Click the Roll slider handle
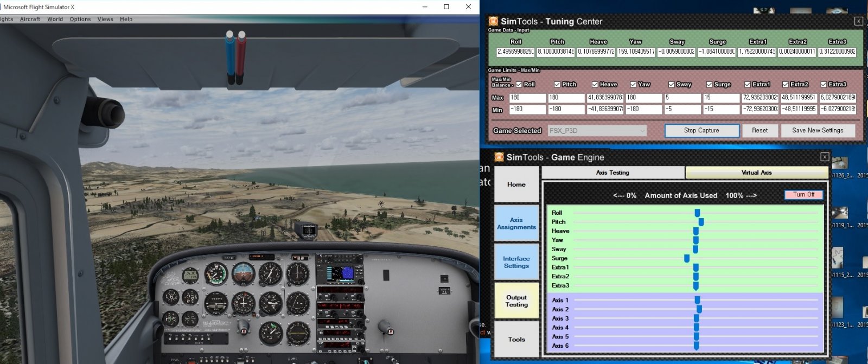Image resolution: width=868 pixels, height=364 pixels. pos(697,213)
